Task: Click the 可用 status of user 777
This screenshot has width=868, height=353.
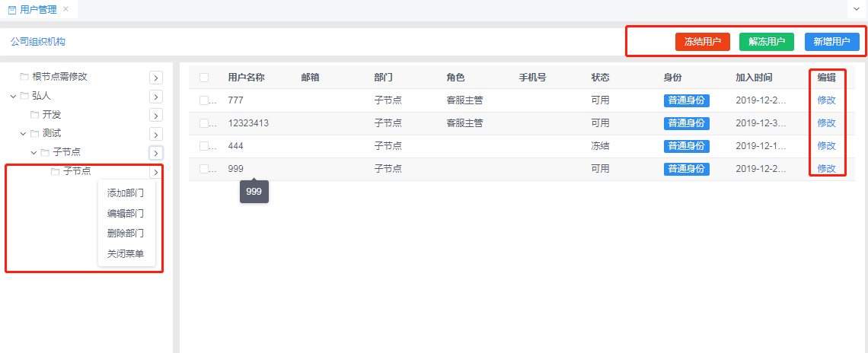Action: pyautogui.click(x=601, y=100)
